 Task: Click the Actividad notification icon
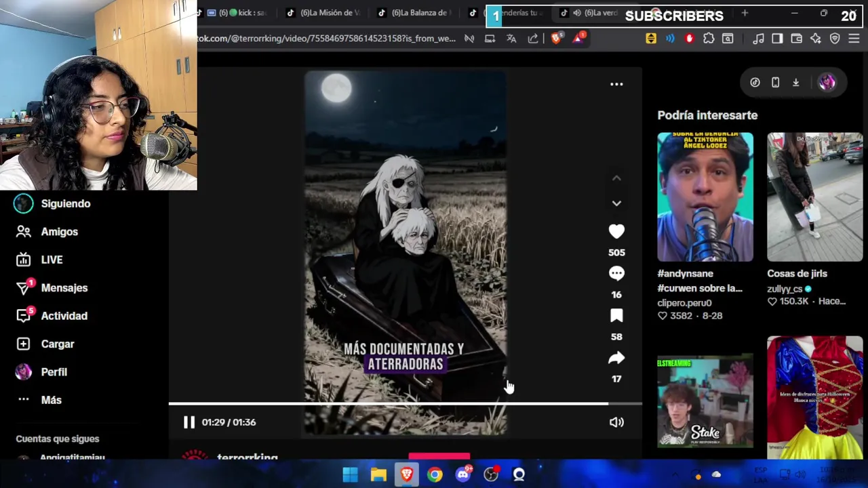[23, 316]
